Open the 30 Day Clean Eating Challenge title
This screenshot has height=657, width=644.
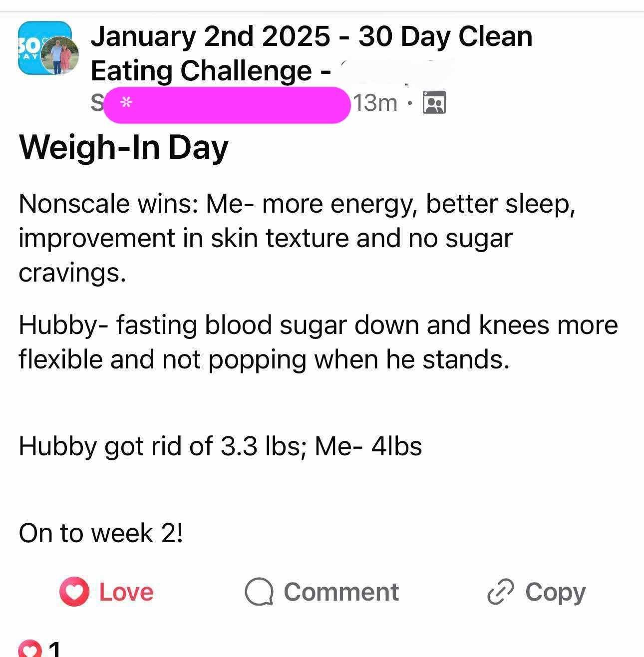(x=311, y=53)
